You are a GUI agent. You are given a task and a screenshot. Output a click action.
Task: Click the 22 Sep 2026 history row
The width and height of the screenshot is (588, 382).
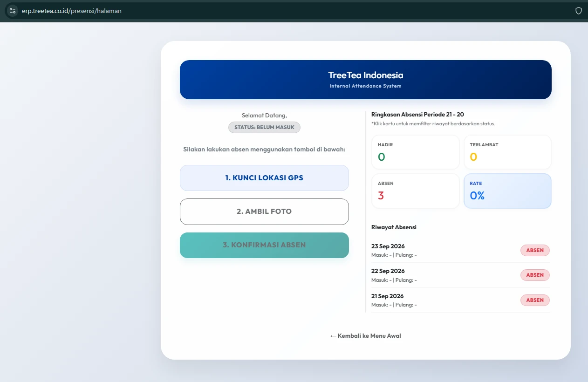(460, 275)
